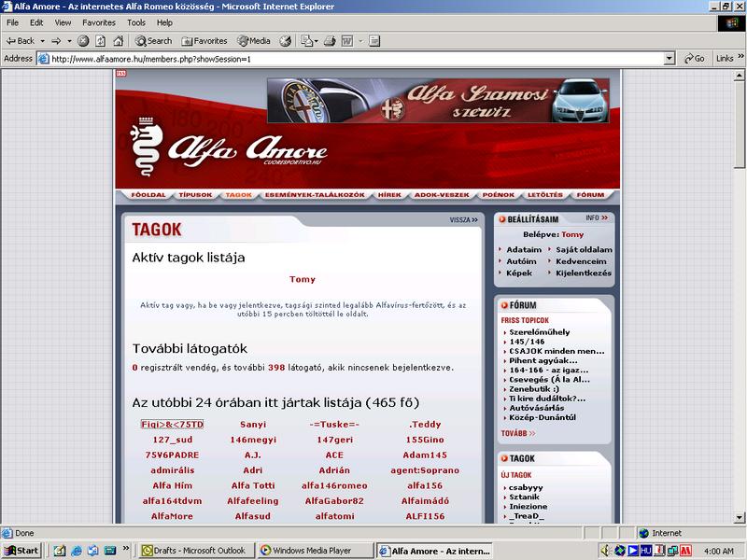Open the Favorites menu
This screenshot has width=747, height=560.
(x=99, y=22)
